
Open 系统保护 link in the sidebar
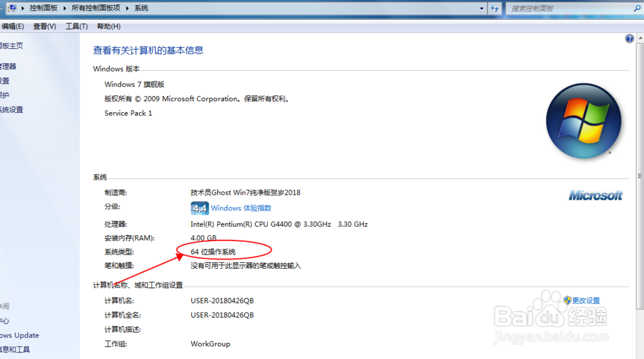(x=5, y=95)
